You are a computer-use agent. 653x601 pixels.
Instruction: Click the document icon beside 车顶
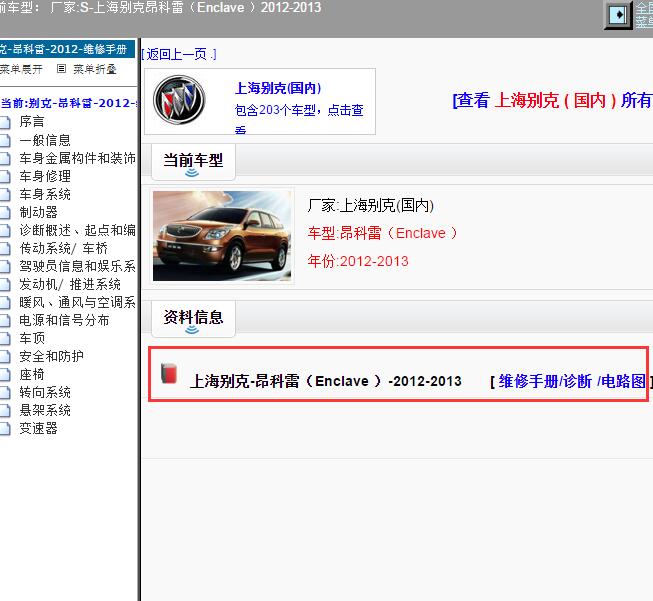(5, 338)
